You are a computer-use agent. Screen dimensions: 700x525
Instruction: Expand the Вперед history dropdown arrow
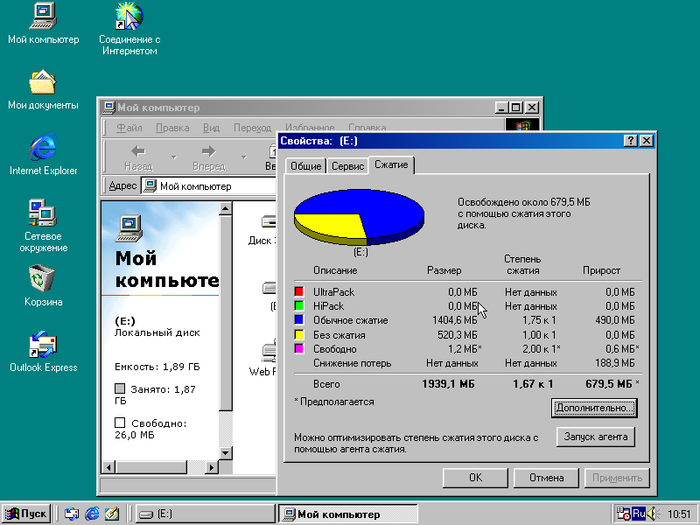pos(241,157)
